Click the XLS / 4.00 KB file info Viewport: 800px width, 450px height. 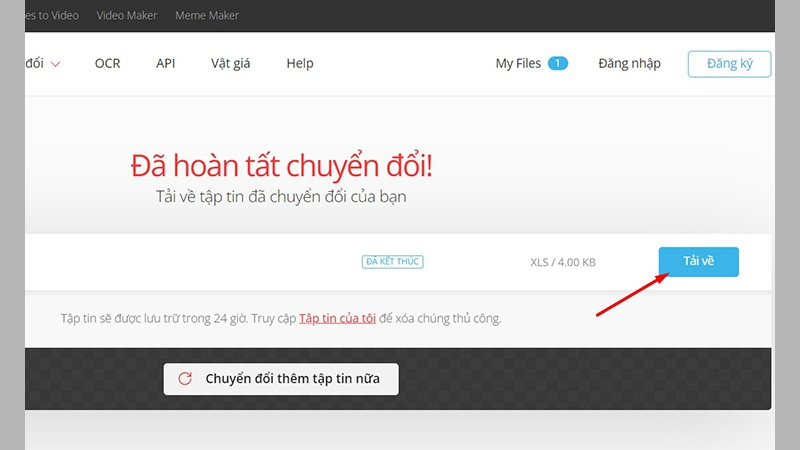563,262
